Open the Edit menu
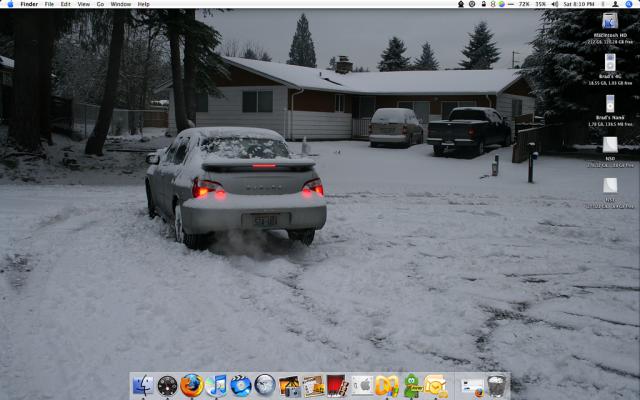The image size is (640, 400). [x=65, y=4]
